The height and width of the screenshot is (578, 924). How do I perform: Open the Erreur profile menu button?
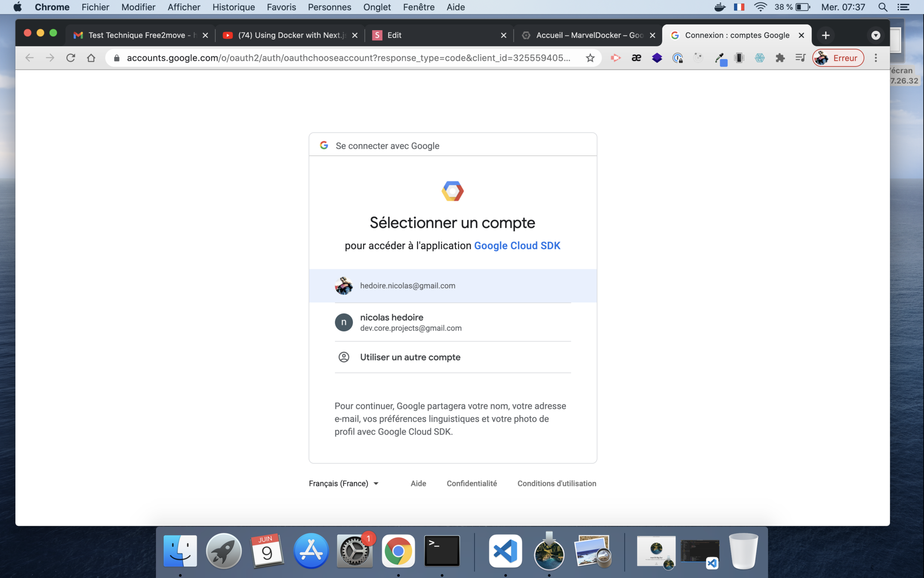click(838, 58)
